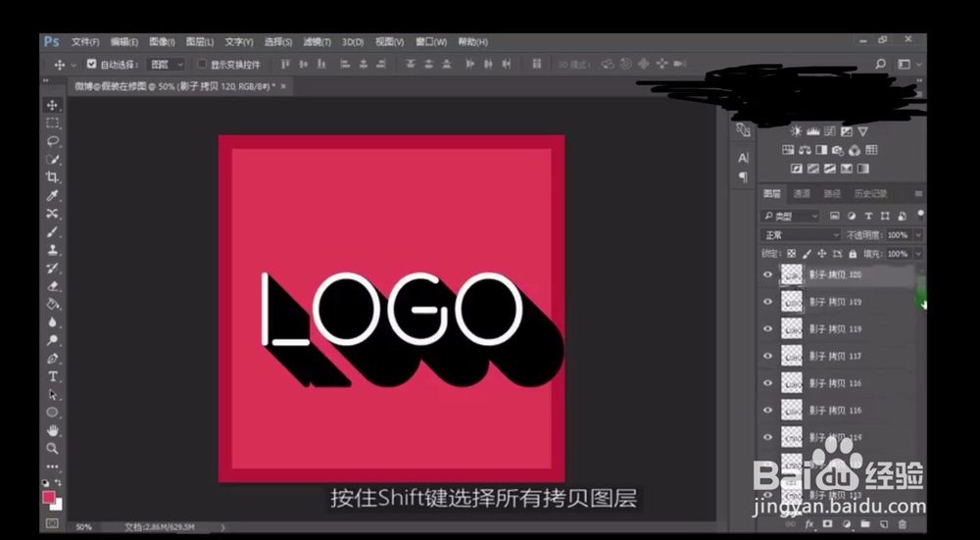Viewport: 980px width, 540px height.
Task: Select the Blur tool
Action: [53, 322]
